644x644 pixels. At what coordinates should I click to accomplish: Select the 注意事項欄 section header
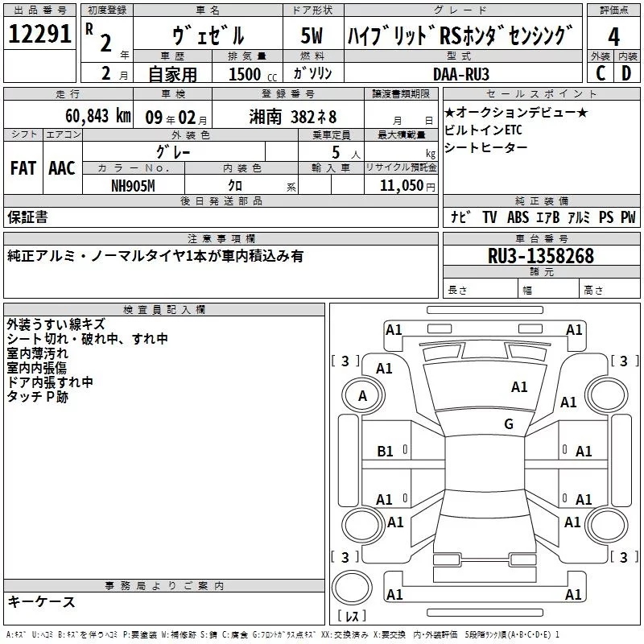tap(221, 238)
